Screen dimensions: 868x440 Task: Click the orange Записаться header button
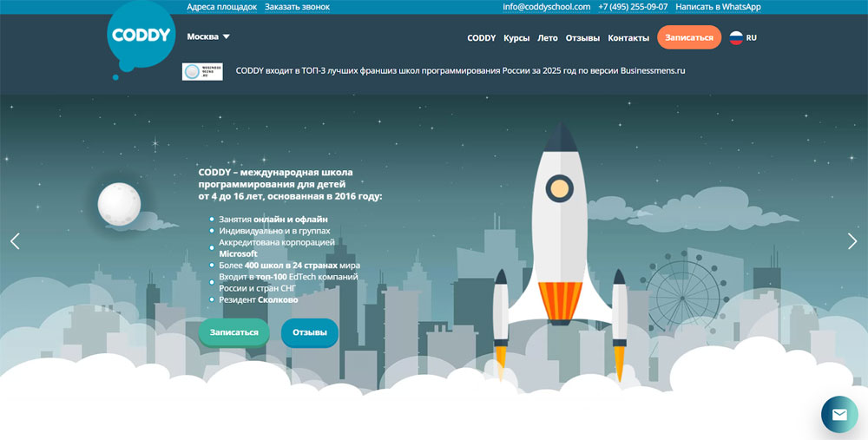(x=689, y=37)
